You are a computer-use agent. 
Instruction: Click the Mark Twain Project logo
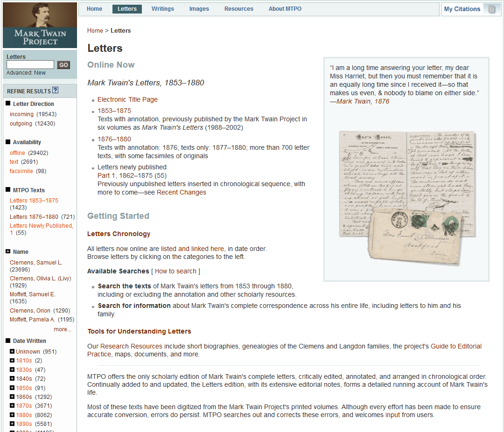click(40, 25)
